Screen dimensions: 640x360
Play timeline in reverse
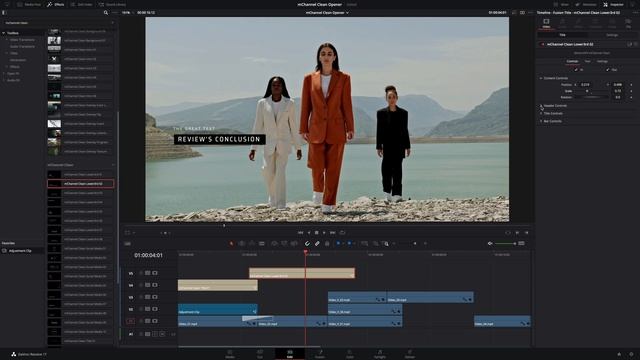309,233
